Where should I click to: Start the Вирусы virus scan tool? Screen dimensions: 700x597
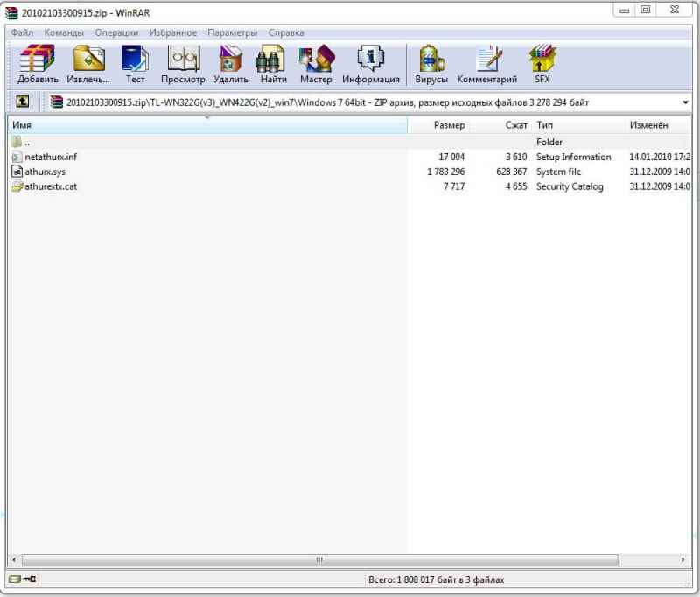click(431, 64)
